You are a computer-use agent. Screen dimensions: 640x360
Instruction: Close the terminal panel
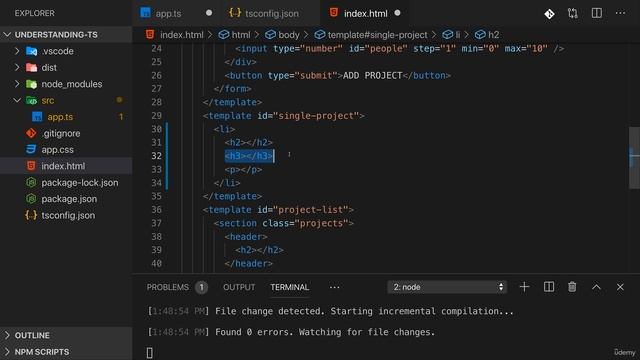pyautogui.click(x=620, y=287)
